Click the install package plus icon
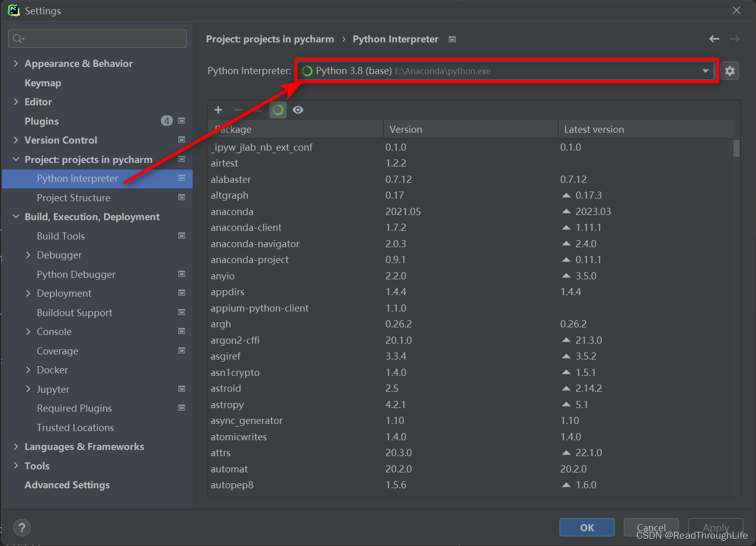 (218, 110)
